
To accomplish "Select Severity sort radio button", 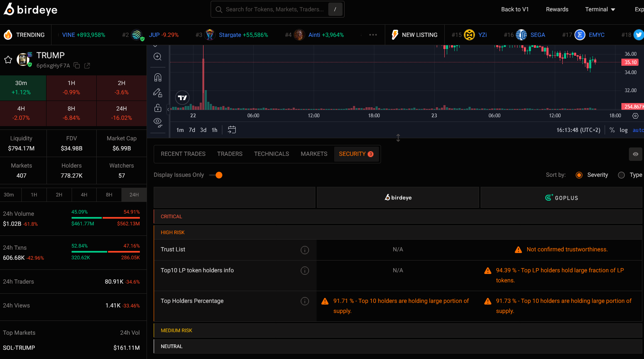I will [x=579, y=175].
